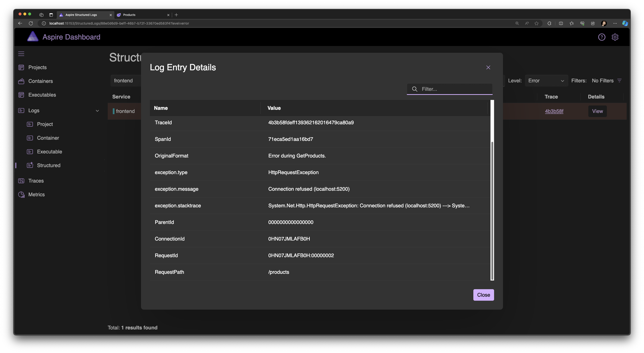Click the browser address bar URL
Image resolution: width=644 pixels, height=353 pixels.
pos(119,23)
